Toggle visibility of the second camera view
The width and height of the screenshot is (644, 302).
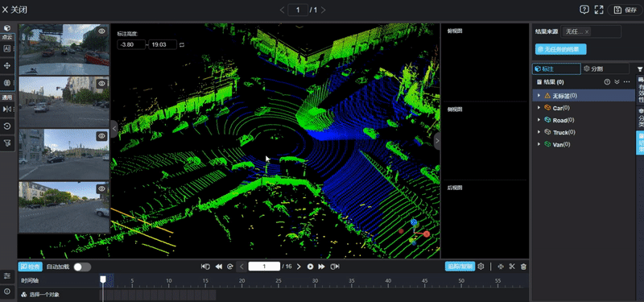tap(102, 84)
